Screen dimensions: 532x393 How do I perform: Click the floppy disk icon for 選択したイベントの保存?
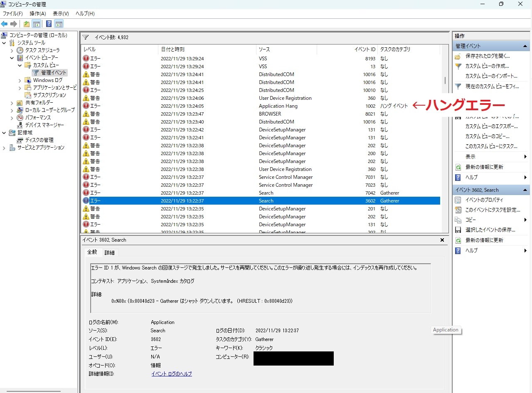pos(458,230)
